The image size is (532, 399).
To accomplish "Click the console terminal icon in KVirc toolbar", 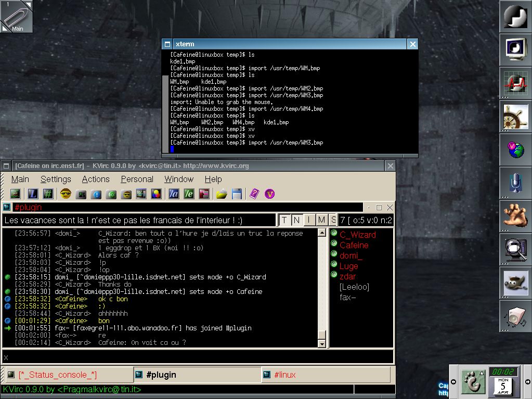I will 15,194.
